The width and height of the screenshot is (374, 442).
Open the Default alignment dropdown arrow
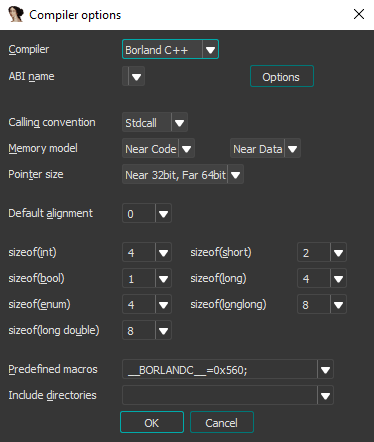163,213
